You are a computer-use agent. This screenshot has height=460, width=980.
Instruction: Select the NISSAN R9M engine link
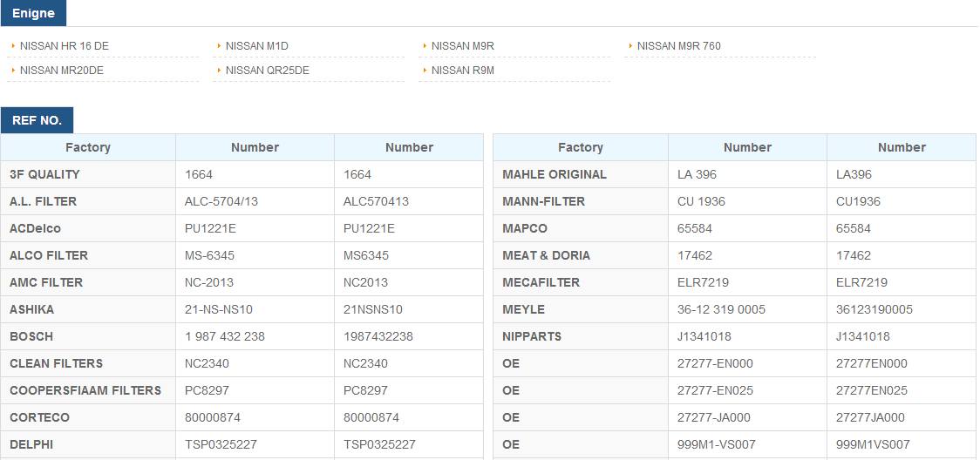[x=462, y=71]
